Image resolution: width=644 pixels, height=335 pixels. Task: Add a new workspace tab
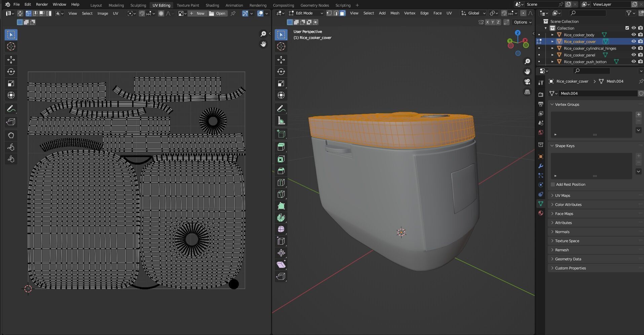(357, 5)
